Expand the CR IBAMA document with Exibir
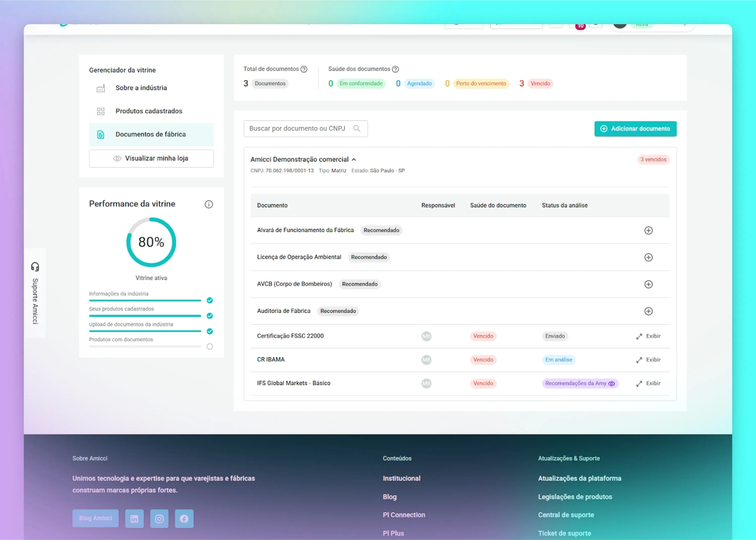This screenshot has height=540, width=756. (648, 360)
